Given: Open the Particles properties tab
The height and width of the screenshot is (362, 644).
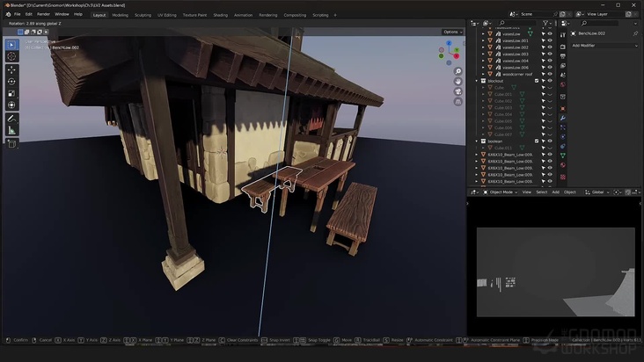Looking at the screenshot, I should pos(563,127).
